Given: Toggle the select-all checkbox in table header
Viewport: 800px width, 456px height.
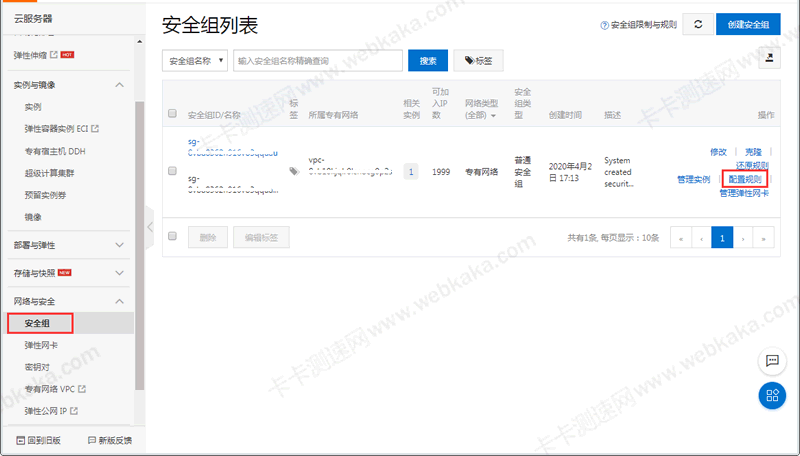Looking at the screenshot, I should [x=172, y=114].
